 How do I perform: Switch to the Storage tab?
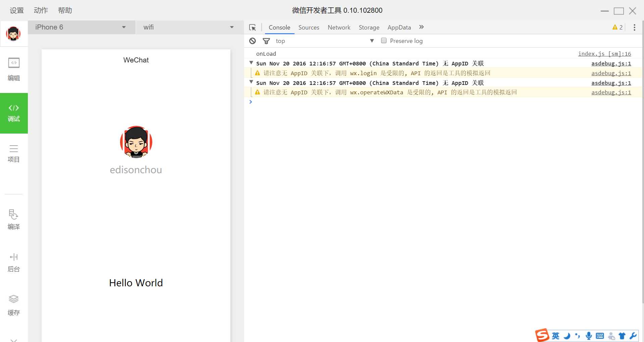pyautogui.click(x=369, y=28)
